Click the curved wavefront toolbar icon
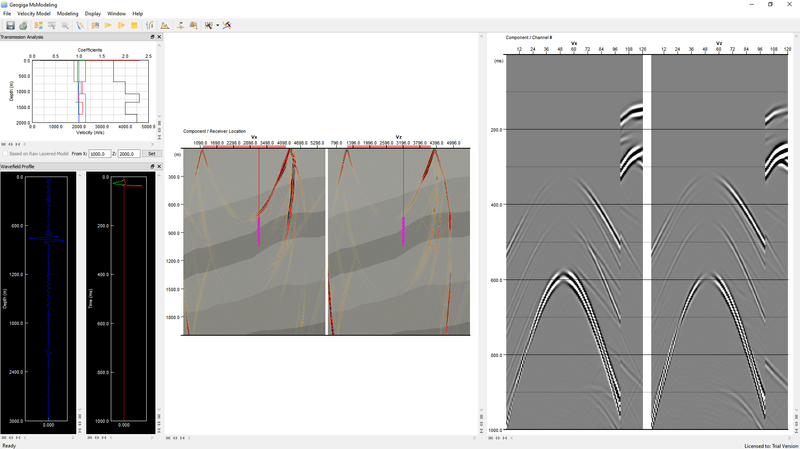800x449 pixels. [149, 25]
